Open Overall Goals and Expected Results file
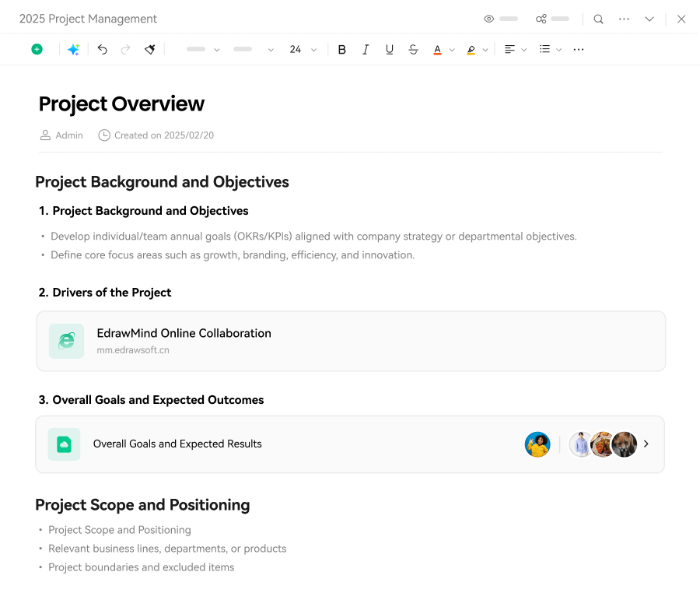This screenshot has height=593, width=700. coord(177,444)
